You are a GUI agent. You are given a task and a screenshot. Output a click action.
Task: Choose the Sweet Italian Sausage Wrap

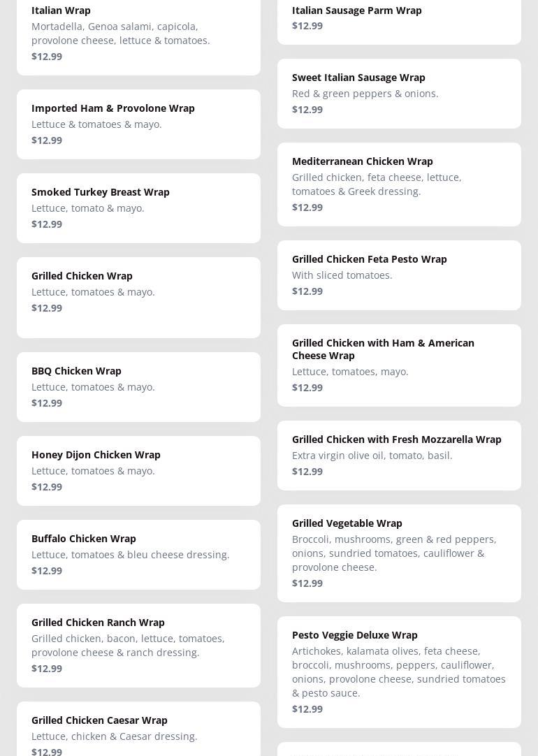pyautogui.click(x=399, y=94)
